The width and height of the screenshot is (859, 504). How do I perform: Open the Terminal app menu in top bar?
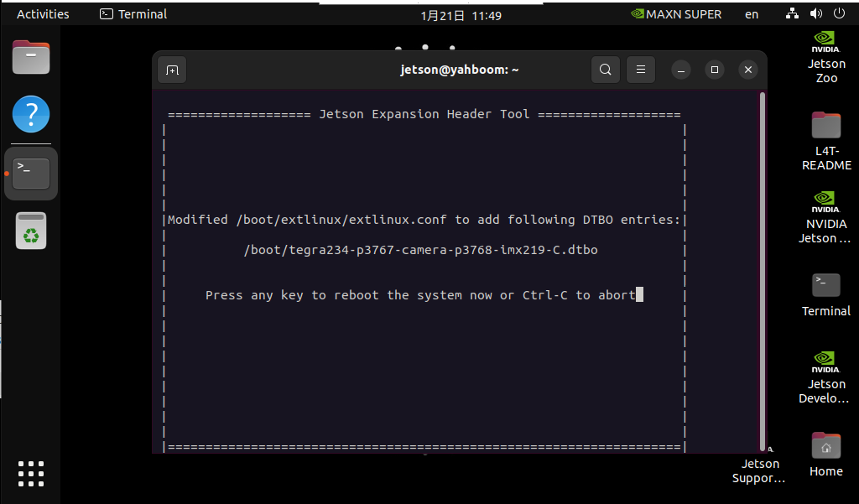pyautogui.click(x=133, y=14)
